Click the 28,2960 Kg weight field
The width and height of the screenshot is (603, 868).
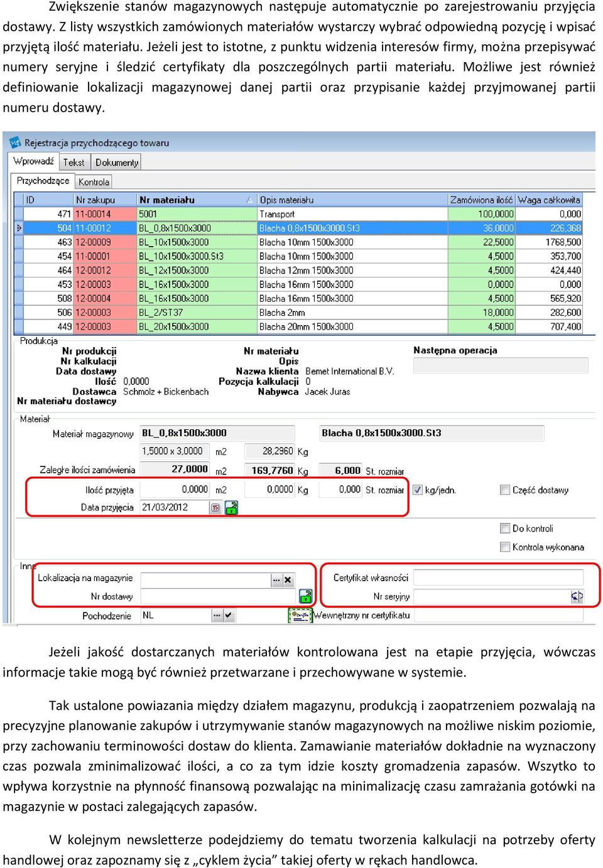[x=269, y=451]
